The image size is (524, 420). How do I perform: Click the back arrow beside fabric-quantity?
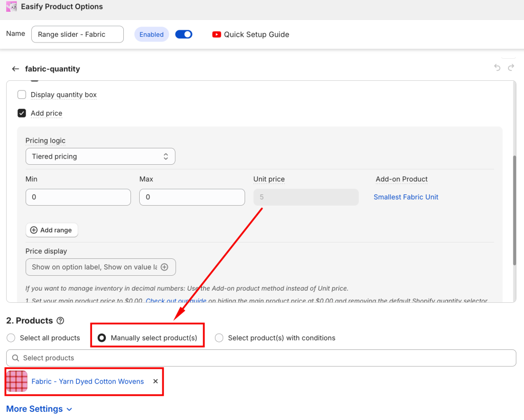(x=15, y=69)
